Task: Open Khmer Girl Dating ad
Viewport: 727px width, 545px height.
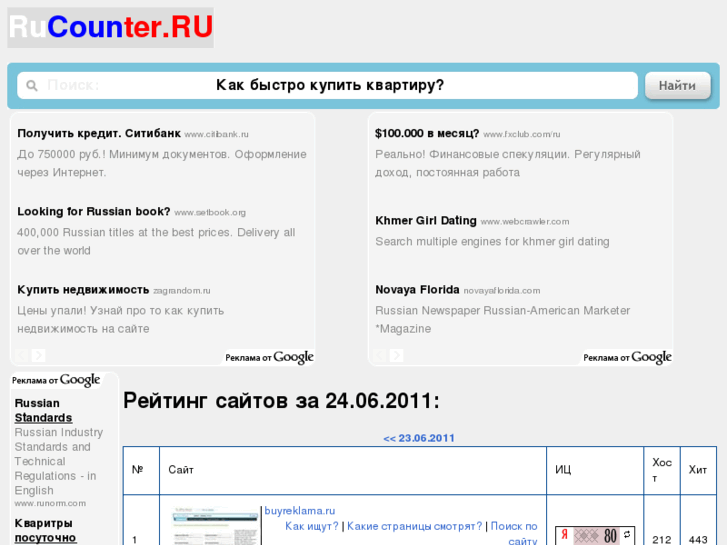Action: pos(426,221)
